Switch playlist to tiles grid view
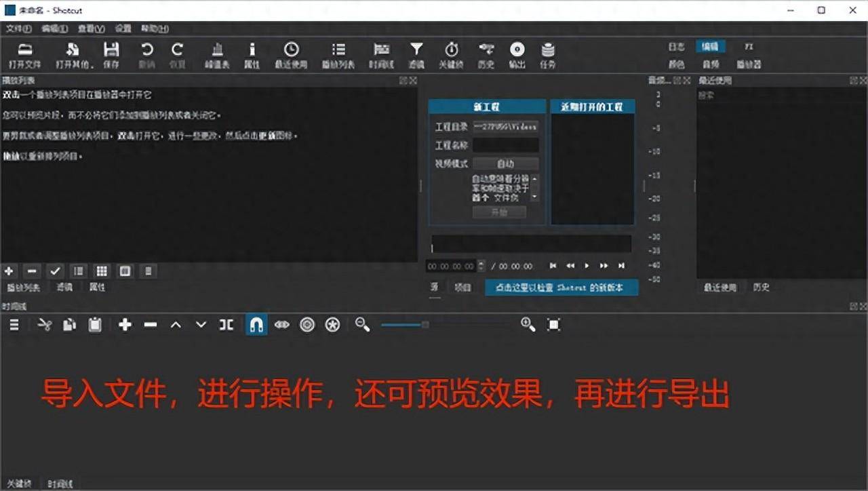868x491 pixels. 102,271
